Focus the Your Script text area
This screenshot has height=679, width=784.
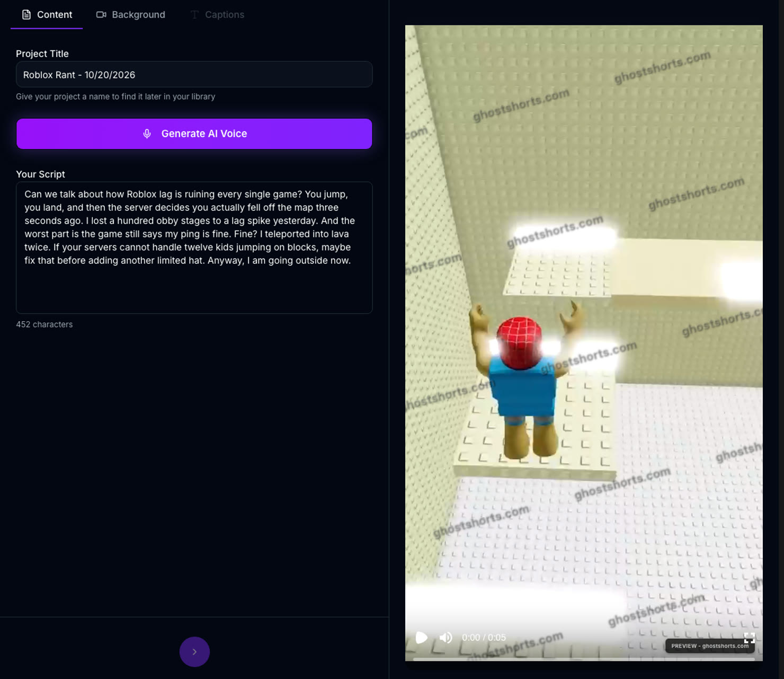pos(194,248)
